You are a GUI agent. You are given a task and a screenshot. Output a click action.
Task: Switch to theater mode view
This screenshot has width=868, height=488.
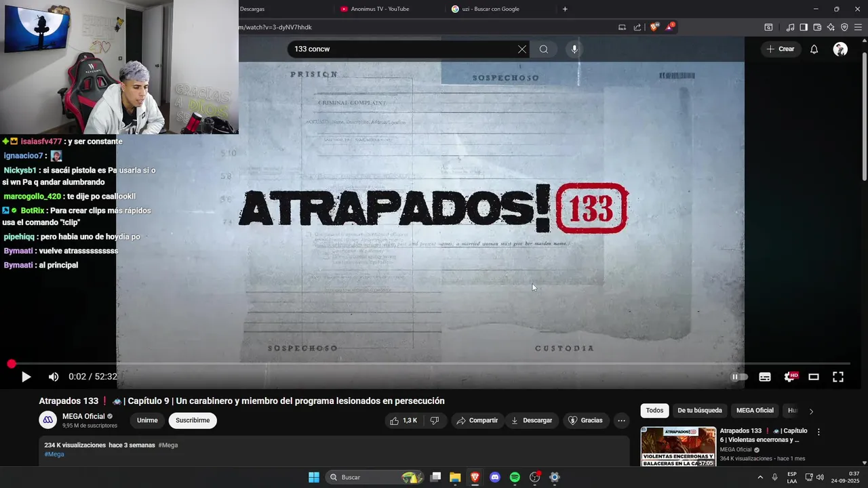[x=814, y=377]
